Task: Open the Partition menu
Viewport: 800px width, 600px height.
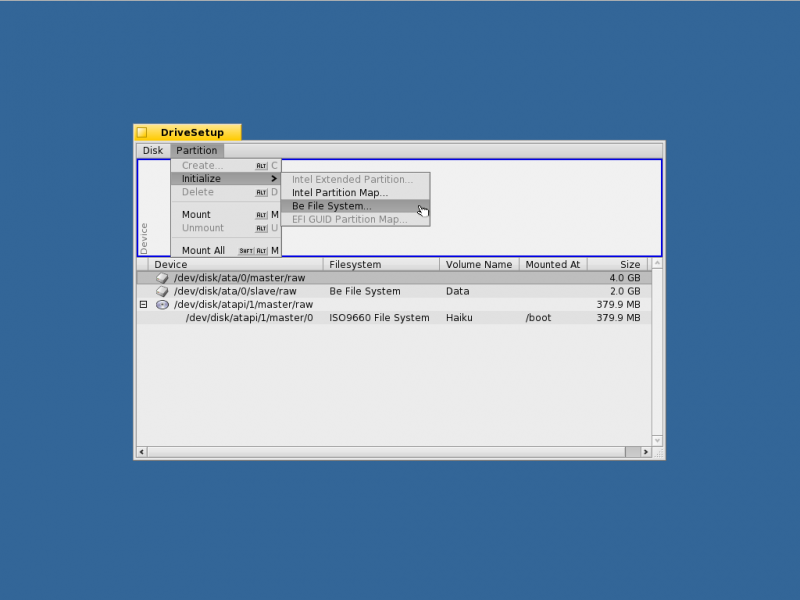Action: (196, 151)
